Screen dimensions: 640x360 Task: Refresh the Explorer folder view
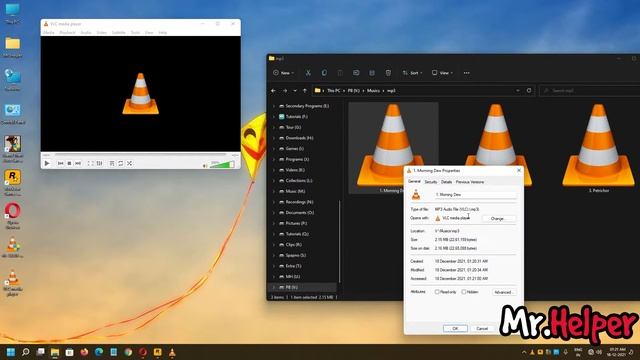coord(529,90)
